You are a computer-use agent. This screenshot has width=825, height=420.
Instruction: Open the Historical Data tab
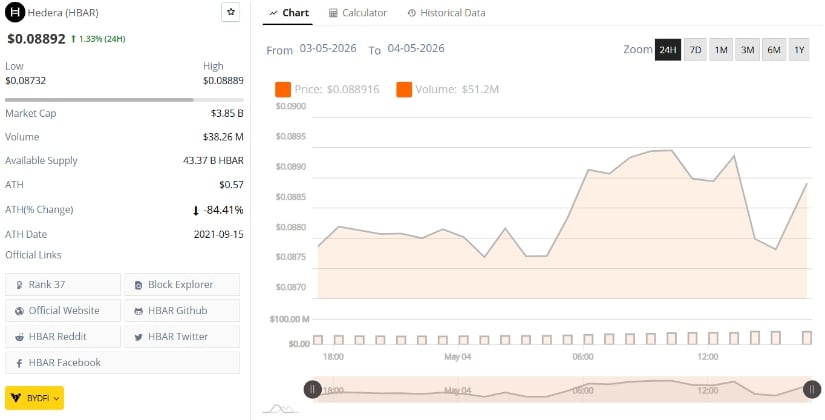pos(447,13)
